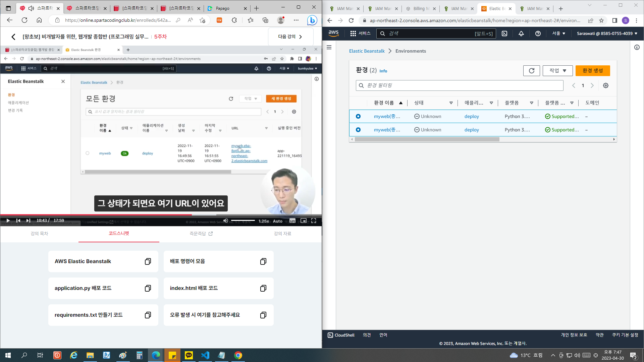Open KakaoTalk from taskbar
The image size is (644, 362).
pyautogui.click(x=189, y=355)
